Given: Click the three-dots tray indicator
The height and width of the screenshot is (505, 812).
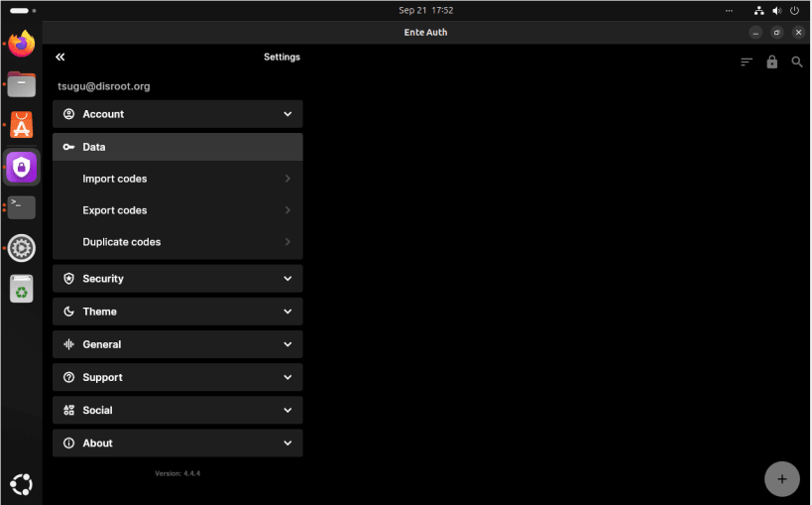Looking at the screenshot, I should (x=729, y=10).
